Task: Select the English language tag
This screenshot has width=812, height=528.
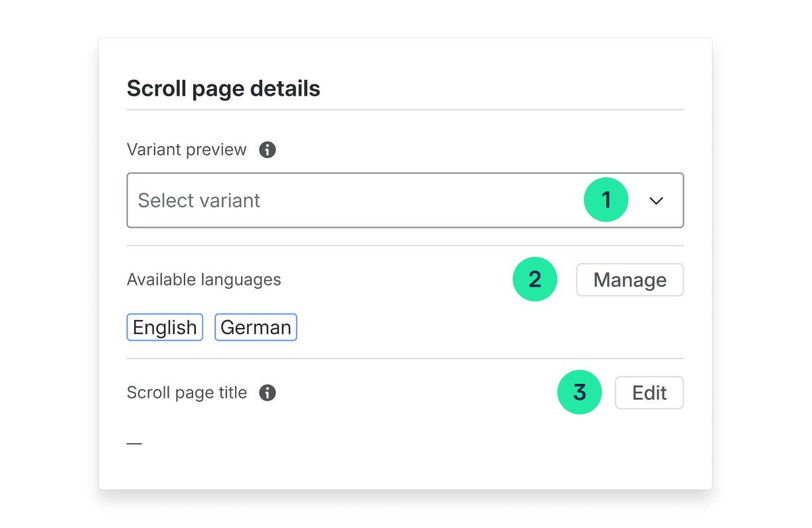Action: point(165,327)
